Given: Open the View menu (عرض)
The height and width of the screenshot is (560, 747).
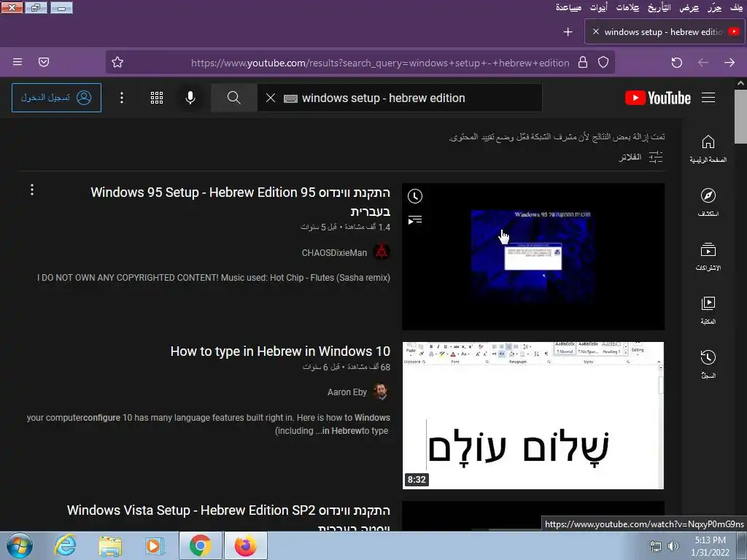Looking at the screenshot, I should click(x=689, y=7).
